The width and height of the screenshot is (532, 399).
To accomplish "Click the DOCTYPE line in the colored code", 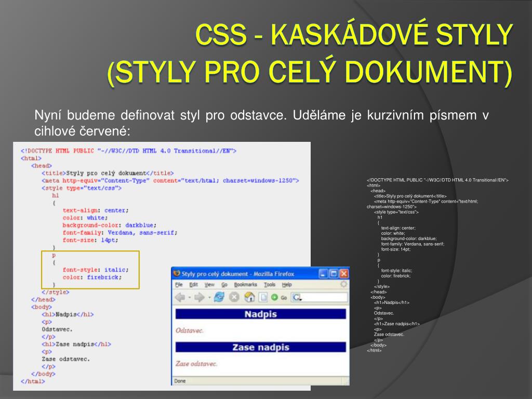I will pyautogui.click(x=128, y=151).
